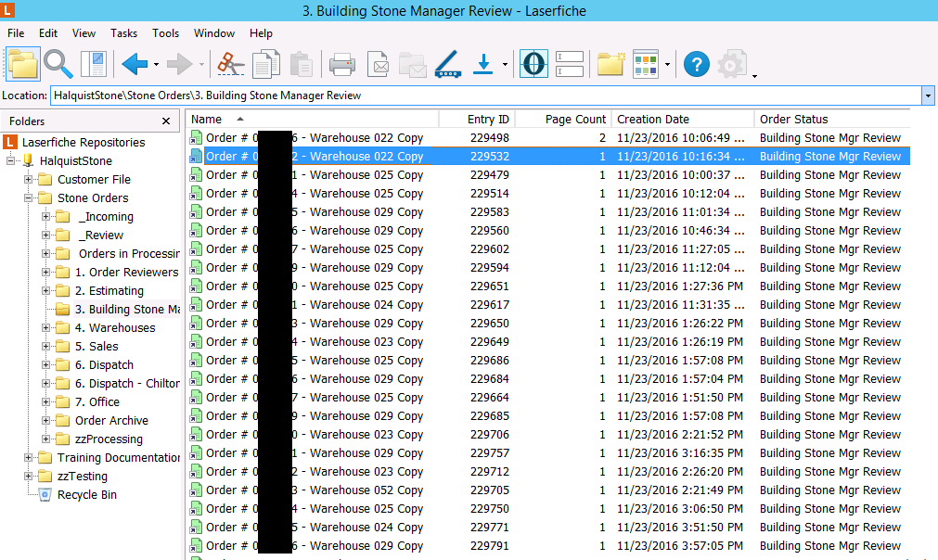This screenshot has height=560, width=938.
Task: Open dropdown arrow beside download icon
Action: pos(505,65)
